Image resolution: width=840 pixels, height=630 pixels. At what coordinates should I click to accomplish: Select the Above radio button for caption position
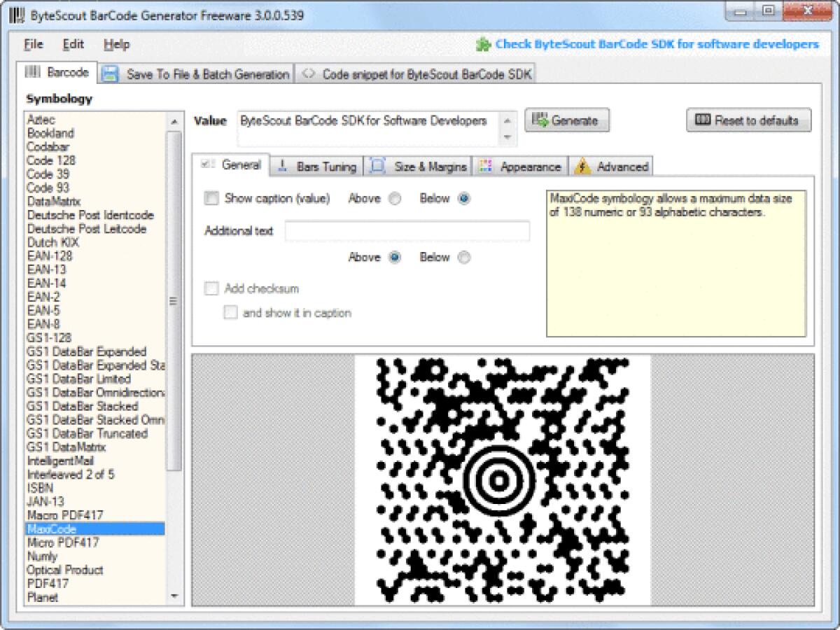[x=394, y=199]
